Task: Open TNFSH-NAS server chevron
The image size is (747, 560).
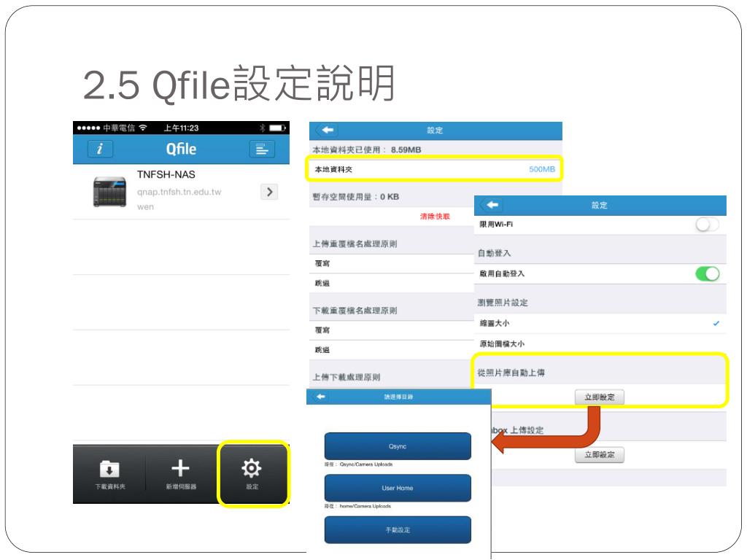Action: (269, 192)
